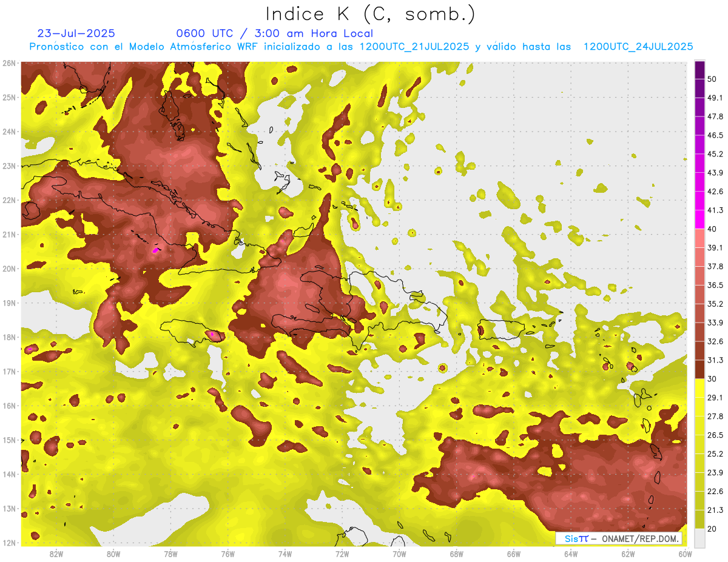
Task: Click latitude label 14N
Action: [9, 474]
